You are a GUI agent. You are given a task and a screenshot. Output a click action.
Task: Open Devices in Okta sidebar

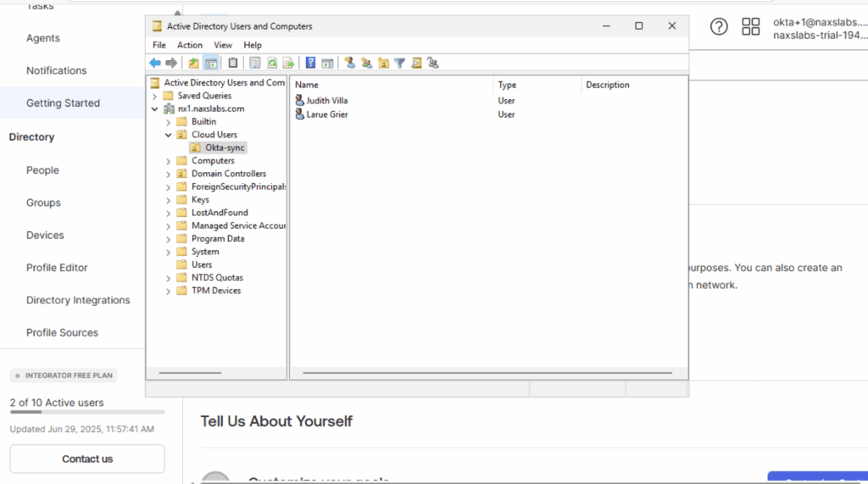(45, 236)
